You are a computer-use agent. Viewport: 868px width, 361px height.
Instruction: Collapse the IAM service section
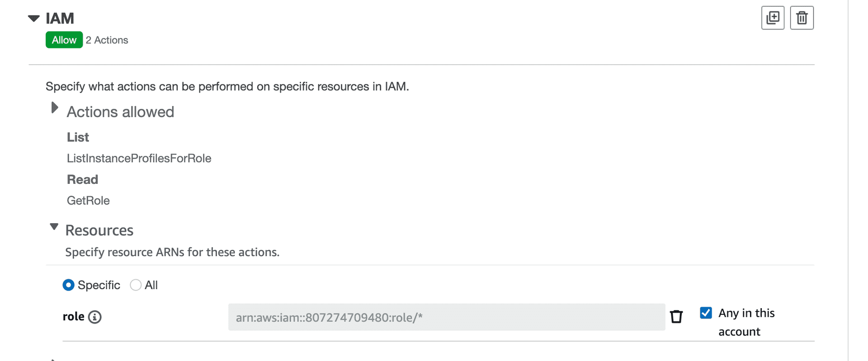click(x=33, y=18)
